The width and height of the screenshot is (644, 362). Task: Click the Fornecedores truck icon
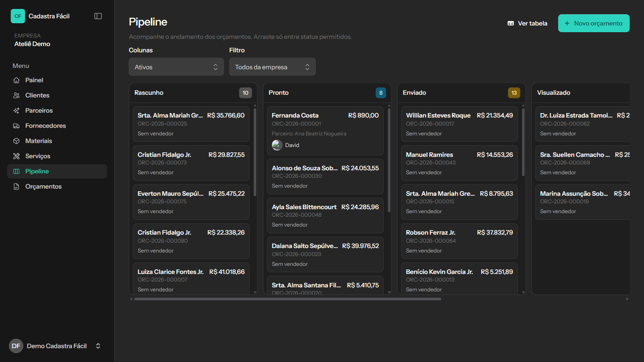[x=17, y=126]
